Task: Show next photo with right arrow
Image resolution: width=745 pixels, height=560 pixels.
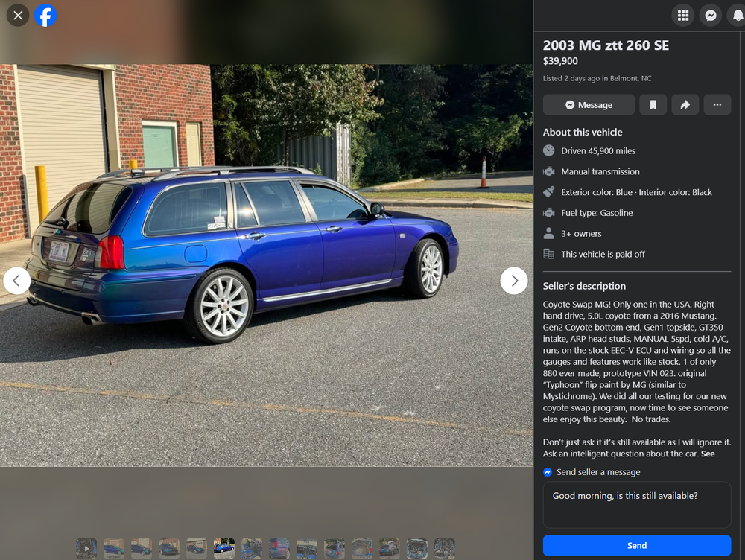Action: pyautogui.click(x=513, y=281)
